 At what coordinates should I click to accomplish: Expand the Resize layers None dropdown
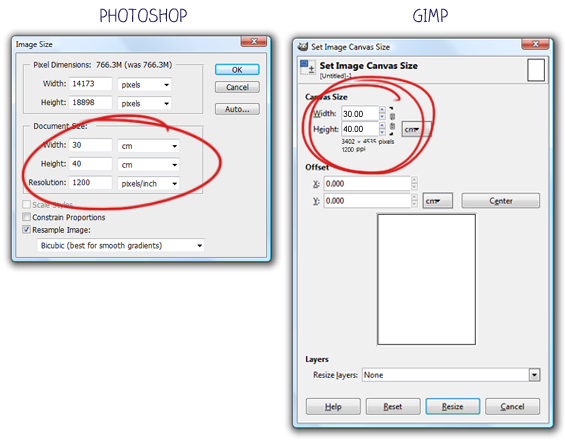click(451, 375)
